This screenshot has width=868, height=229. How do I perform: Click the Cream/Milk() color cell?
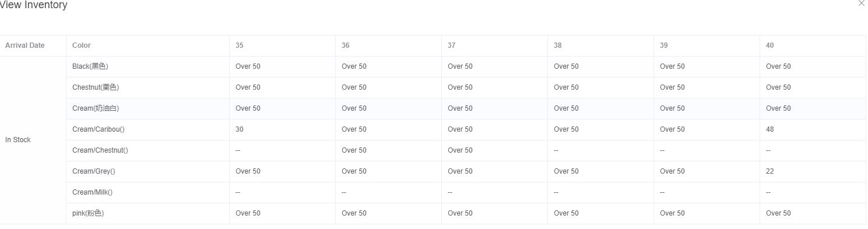tap(147, 192)
